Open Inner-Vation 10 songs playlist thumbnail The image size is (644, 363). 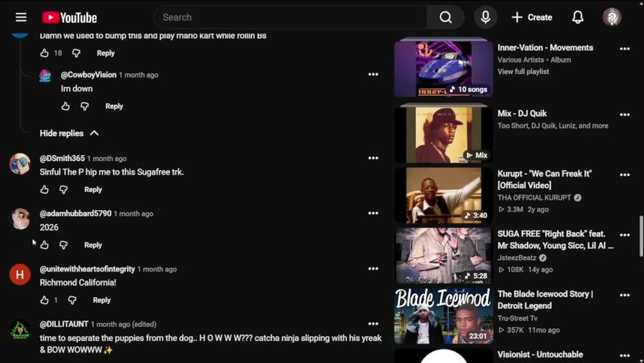coord(443,69)
